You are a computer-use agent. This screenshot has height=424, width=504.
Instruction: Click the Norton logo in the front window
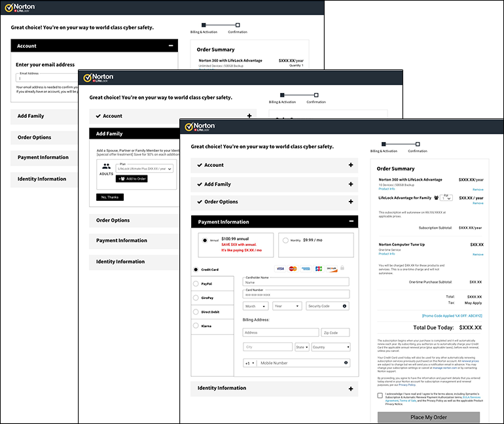[200, 126]
